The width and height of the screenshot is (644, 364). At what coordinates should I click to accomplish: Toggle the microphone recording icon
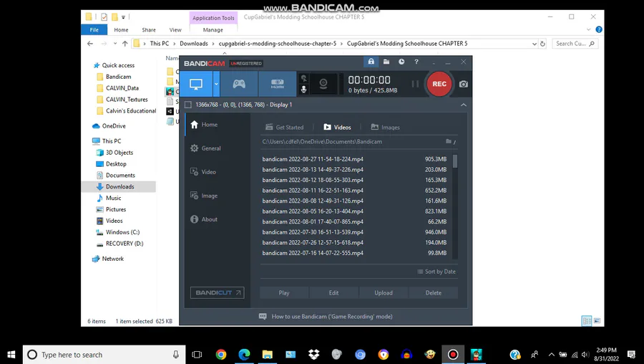click(303, 90)
